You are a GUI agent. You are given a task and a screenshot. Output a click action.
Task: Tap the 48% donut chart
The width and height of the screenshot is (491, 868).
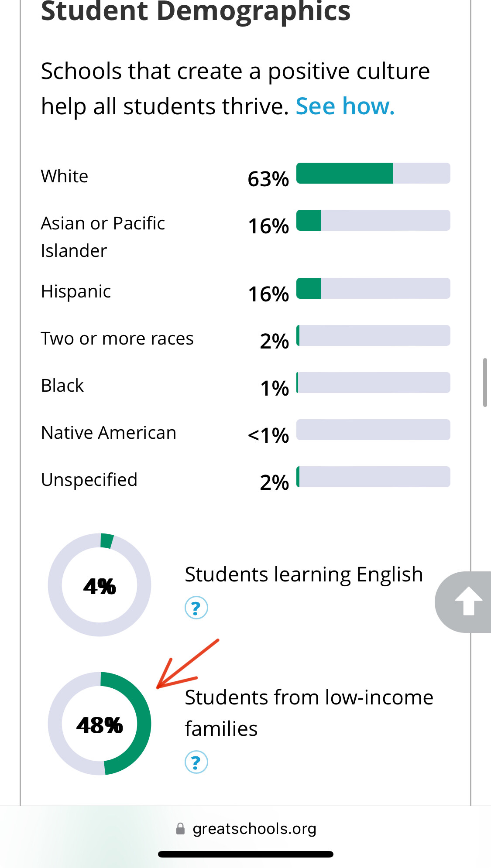coord(100,724)
